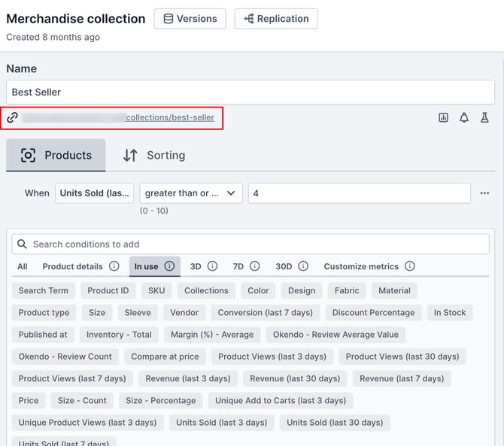Viewport: 504px width, 446px height.
Task: Open the experiment flask icon
Action: pyautogui.click(x=484, y=118)
